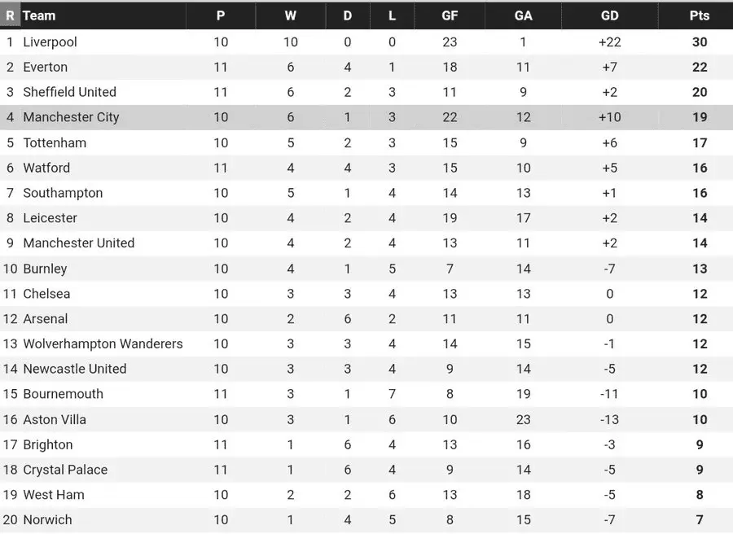This screenshot has width=733, height=560.
Task: Click Wolverhampton Wanderers team name
Action: [103, 343]
